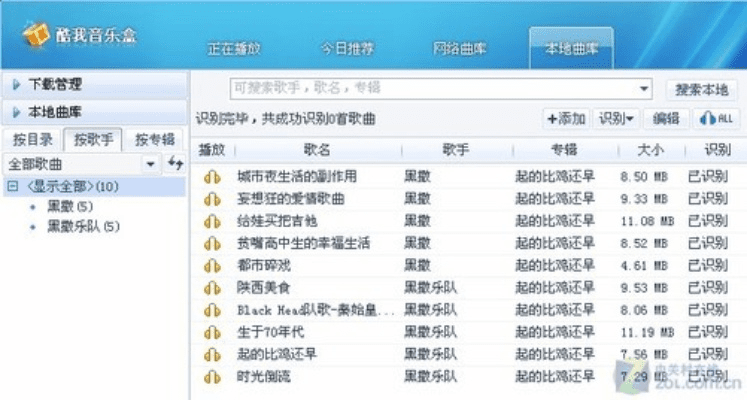This screenshot has height=400, width=747.
Task: Click 已识别 status for 城市夜生活的副作用
Action: tap(708, 177)
